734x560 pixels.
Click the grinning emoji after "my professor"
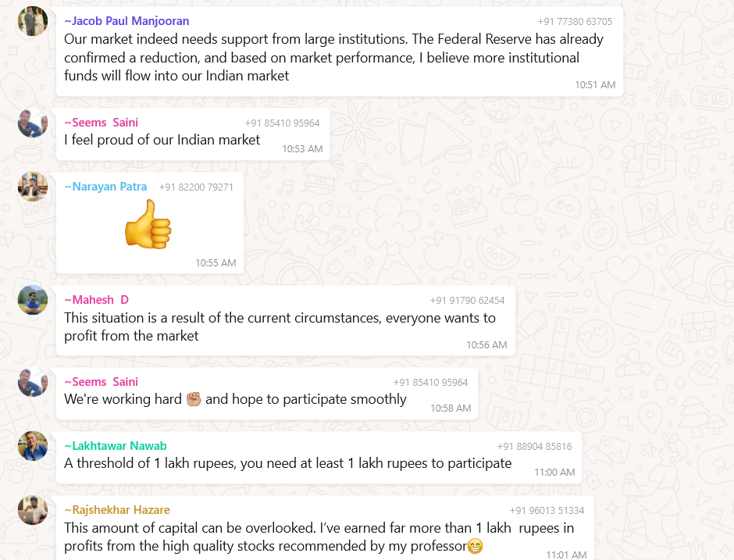point(475,547)
